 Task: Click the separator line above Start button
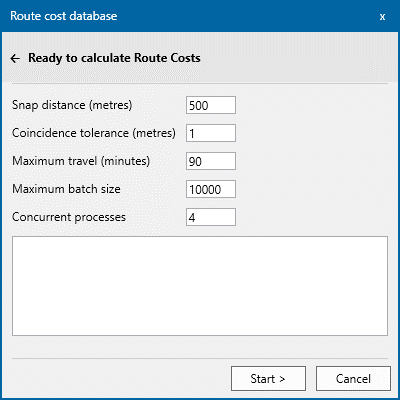(x=200, y=359)
